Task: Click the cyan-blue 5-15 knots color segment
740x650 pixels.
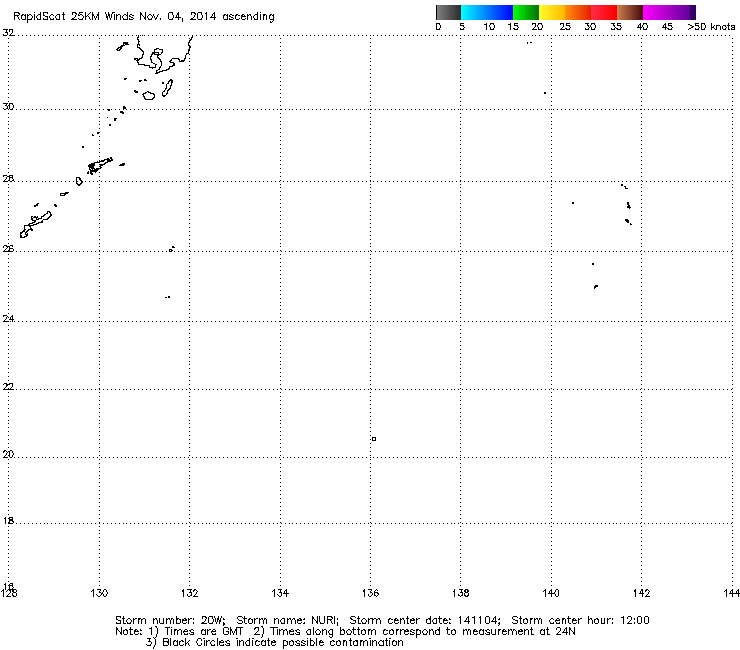Action: coord(487,12)
